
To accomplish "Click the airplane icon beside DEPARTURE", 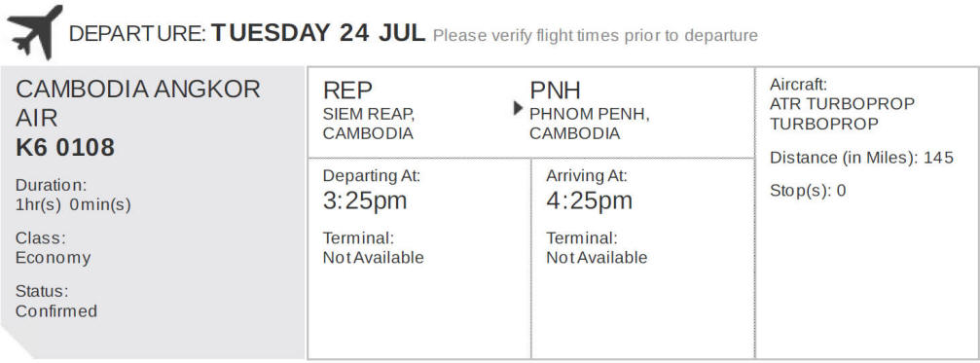I will point(35,32).
